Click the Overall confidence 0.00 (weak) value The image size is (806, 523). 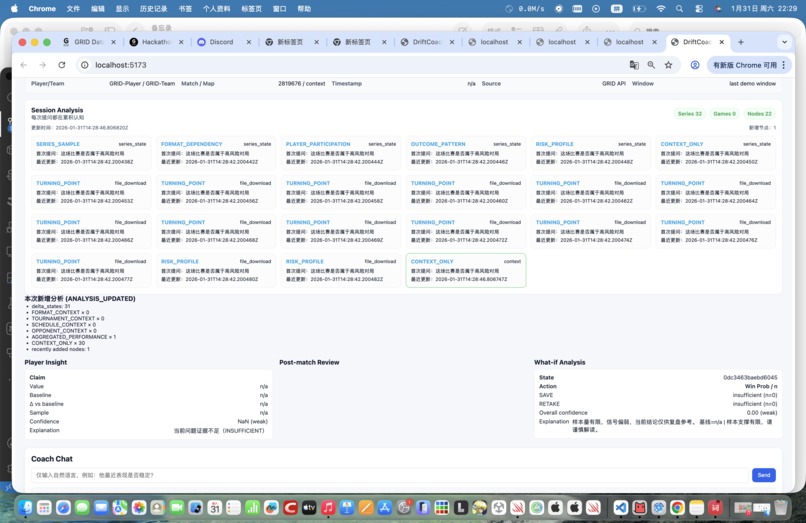tap(762, 412)
